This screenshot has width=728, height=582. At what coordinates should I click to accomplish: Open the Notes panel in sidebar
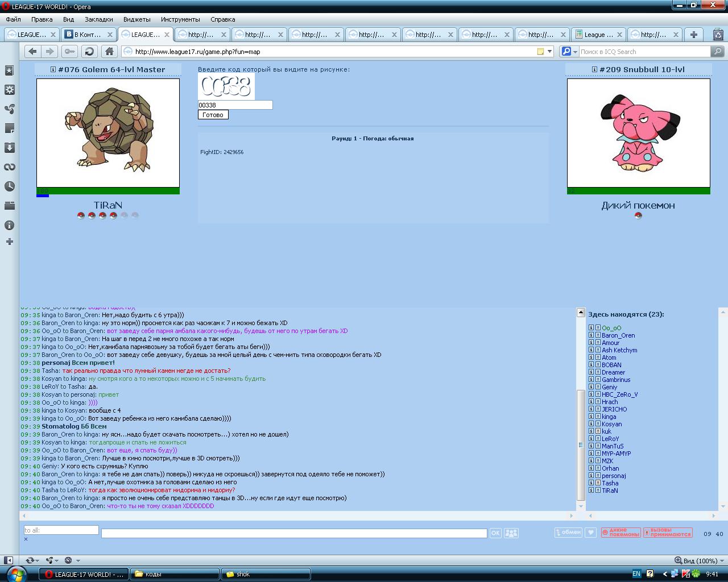[x=10, y=128]
